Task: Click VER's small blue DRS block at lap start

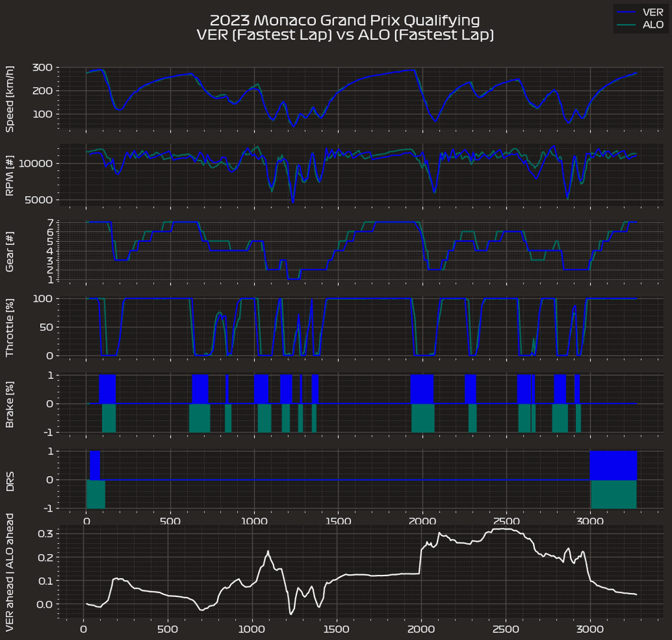Action: (95, 465)
